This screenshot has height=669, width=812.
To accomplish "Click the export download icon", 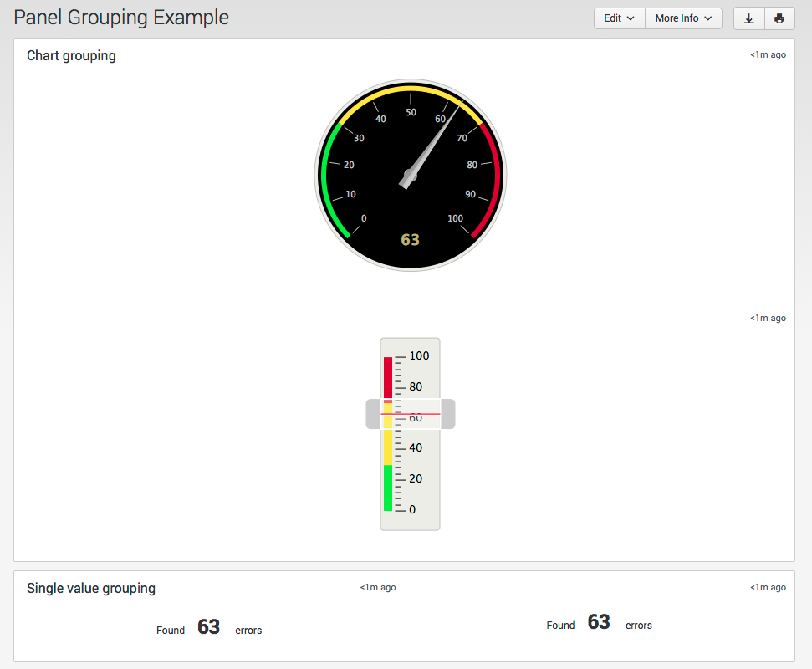I will 748,18.
